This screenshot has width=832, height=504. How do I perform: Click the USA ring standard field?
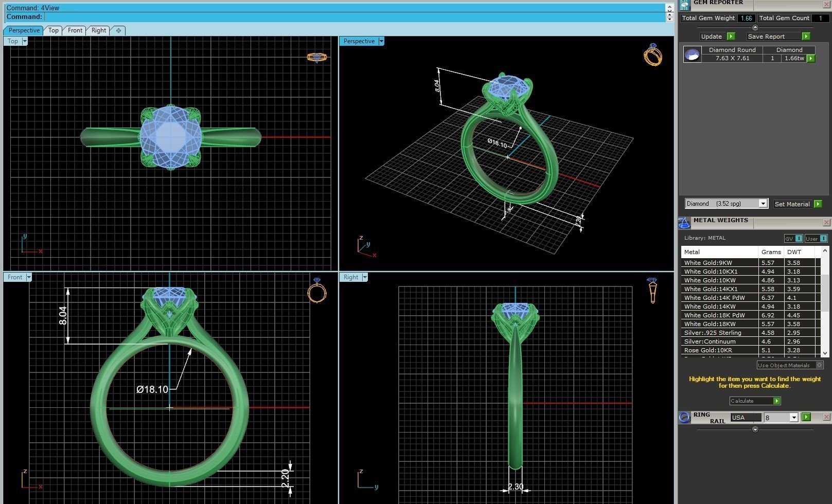tap(746, 418)
